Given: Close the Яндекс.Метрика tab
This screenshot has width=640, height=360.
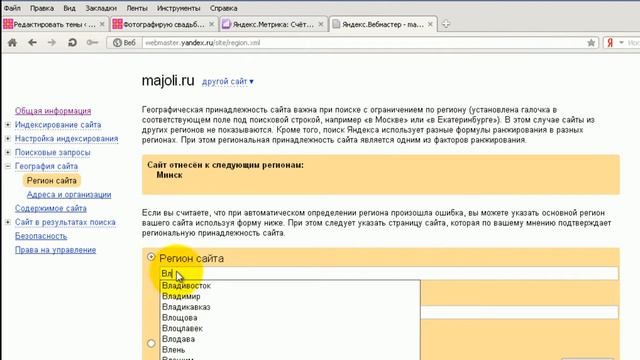Looking at the screenshot, I should click(321, 24).
